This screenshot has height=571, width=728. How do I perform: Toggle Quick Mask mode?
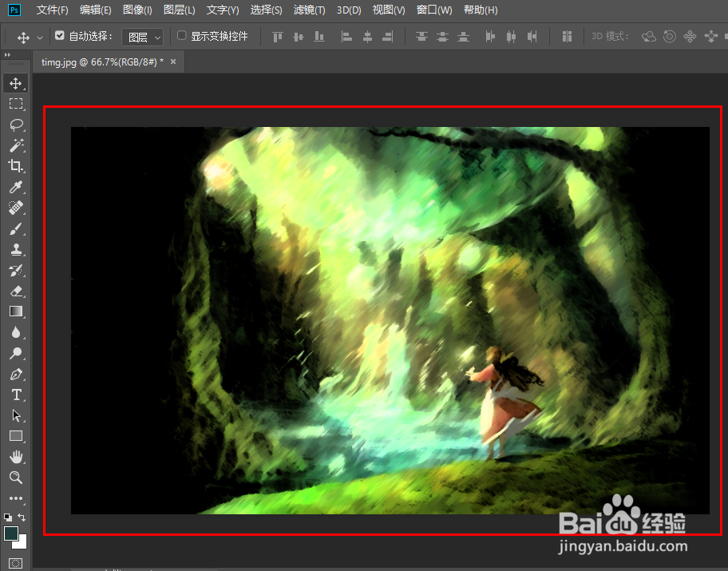(x=15, y=564)
